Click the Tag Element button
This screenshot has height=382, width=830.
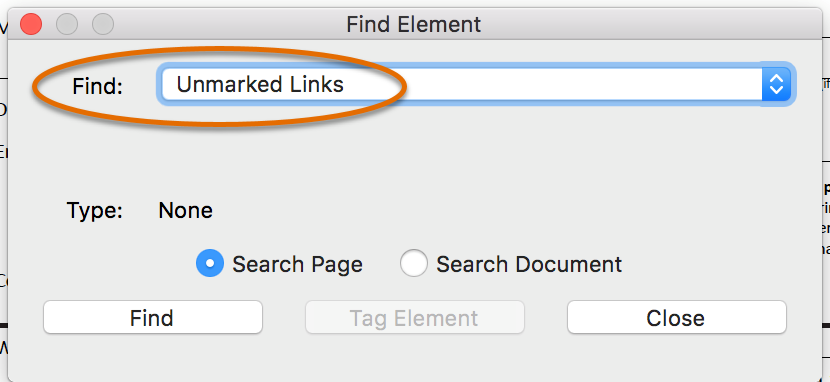(414, 317)
